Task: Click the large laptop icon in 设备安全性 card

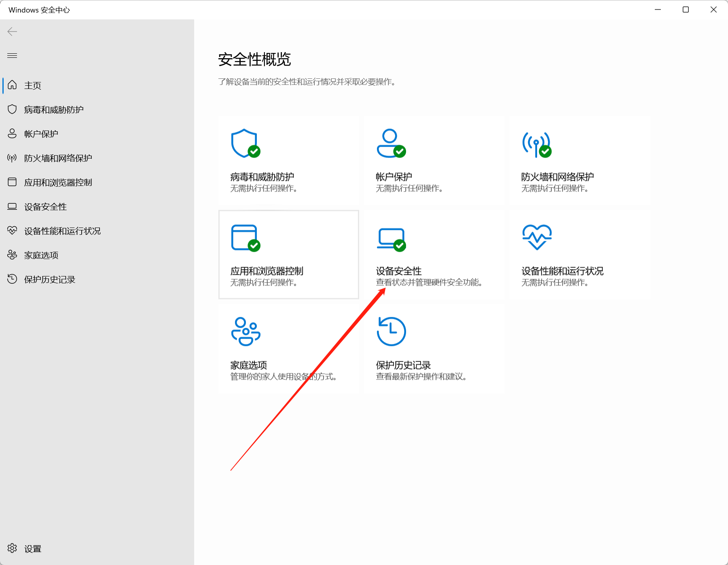Action: [391, 239]
